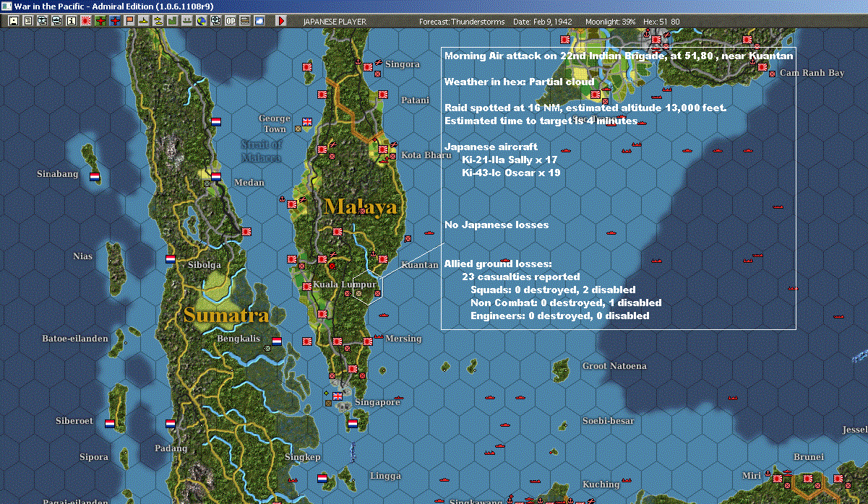Screen dimensions: 868x504
Task: Click the Japanese flag at Kuantan
Action: click(384, 258)
